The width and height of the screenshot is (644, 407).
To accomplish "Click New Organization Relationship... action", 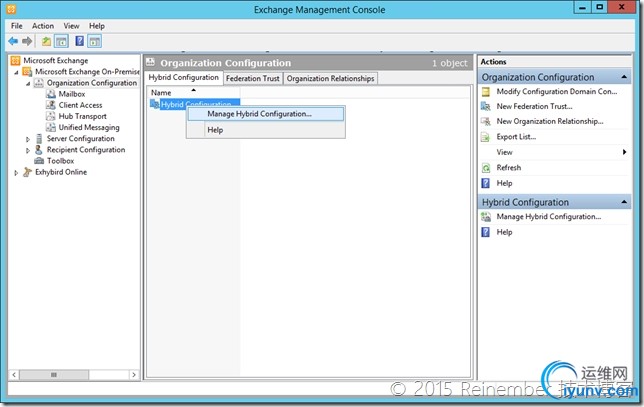I will pyautogui.click(x=550, y=122).
